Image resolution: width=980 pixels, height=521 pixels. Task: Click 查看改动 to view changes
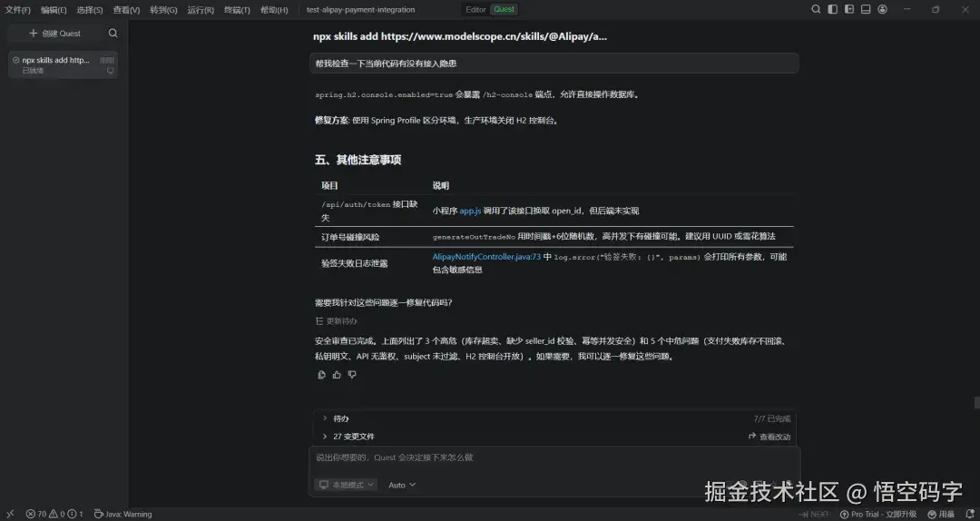pos(769,437)
